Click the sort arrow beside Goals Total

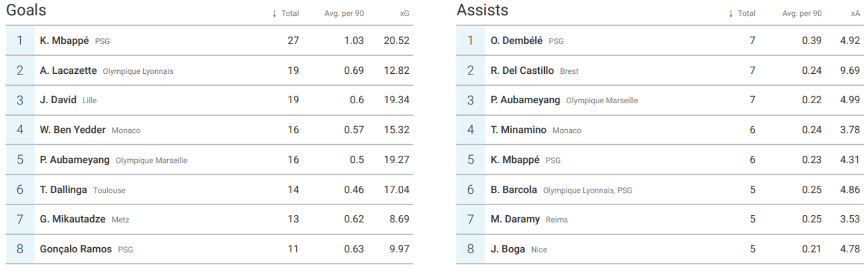pyautogui.click(x=275, y=14)
